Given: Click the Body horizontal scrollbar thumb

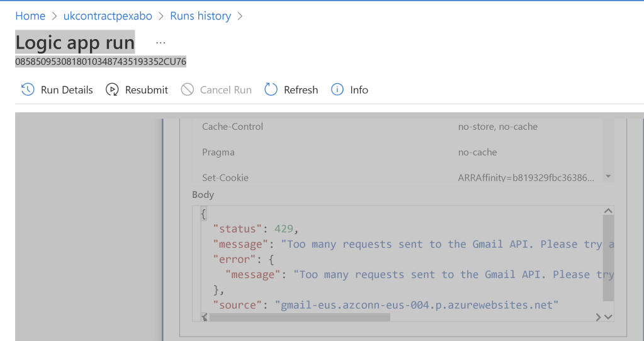Looking at the screenshot, I should click(x=300, y=317).
